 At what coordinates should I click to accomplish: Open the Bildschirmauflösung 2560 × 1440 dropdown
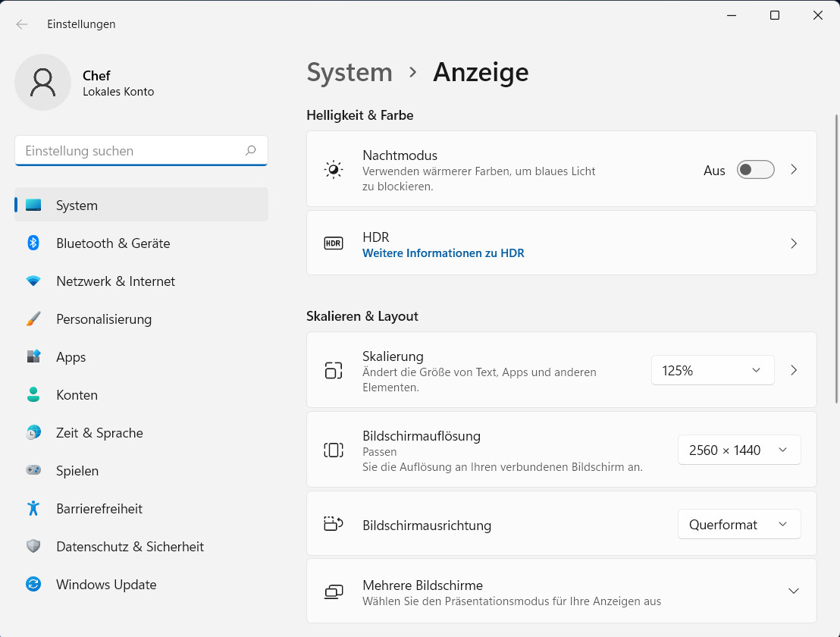[x=739, y=450]
